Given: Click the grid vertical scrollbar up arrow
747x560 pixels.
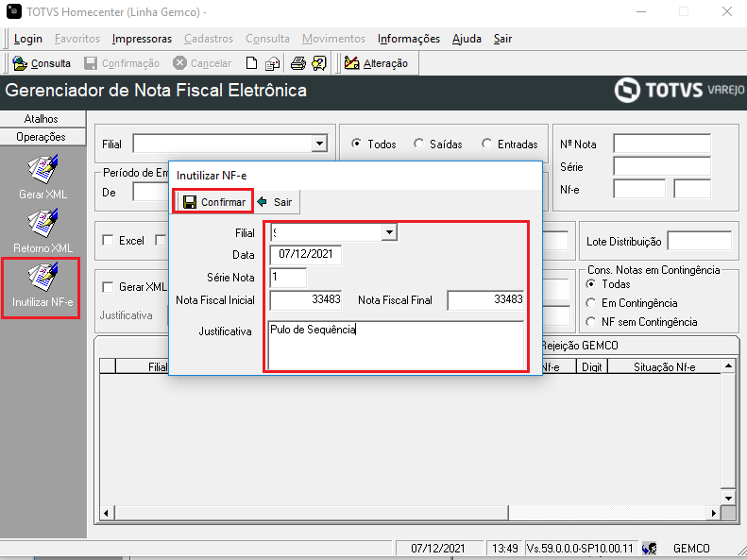Looking at the screenshot, I should click(x=728, y=366).
